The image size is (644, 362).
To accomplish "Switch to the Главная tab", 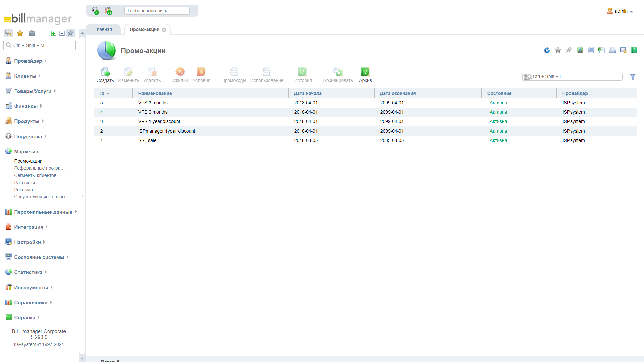I will click(103, 30).
